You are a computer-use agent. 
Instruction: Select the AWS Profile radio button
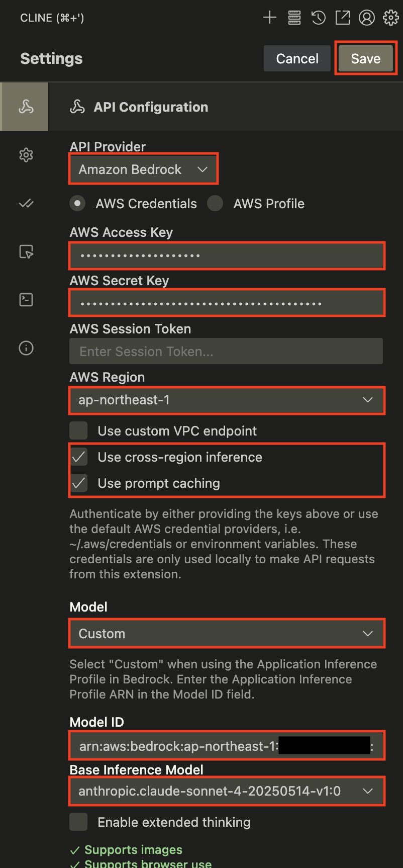coord(215,203)
